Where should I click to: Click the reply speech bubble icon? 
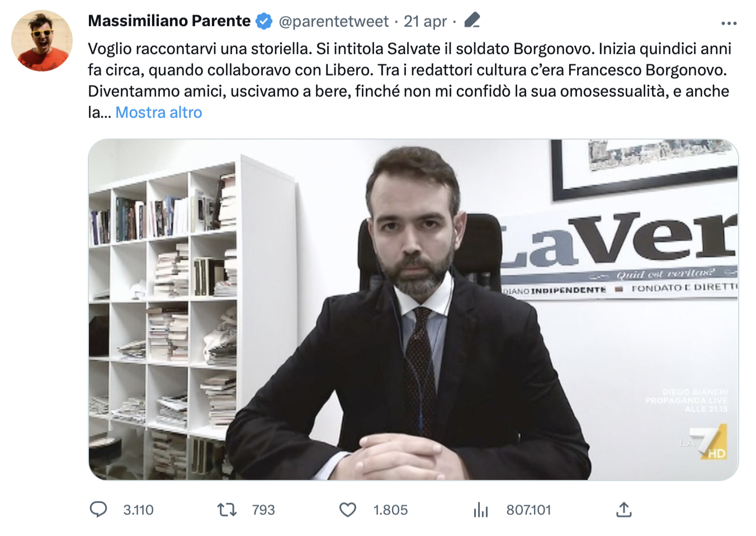98,509
